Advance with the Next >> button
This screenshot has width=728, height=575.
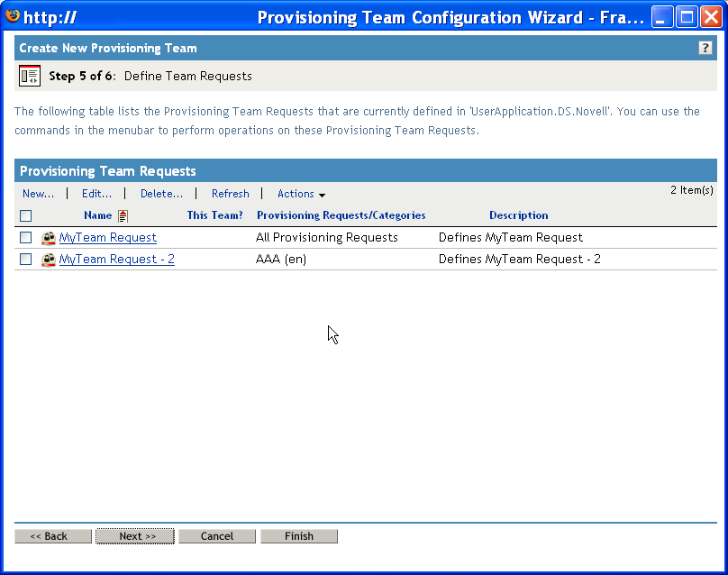[x=135, y=536]
